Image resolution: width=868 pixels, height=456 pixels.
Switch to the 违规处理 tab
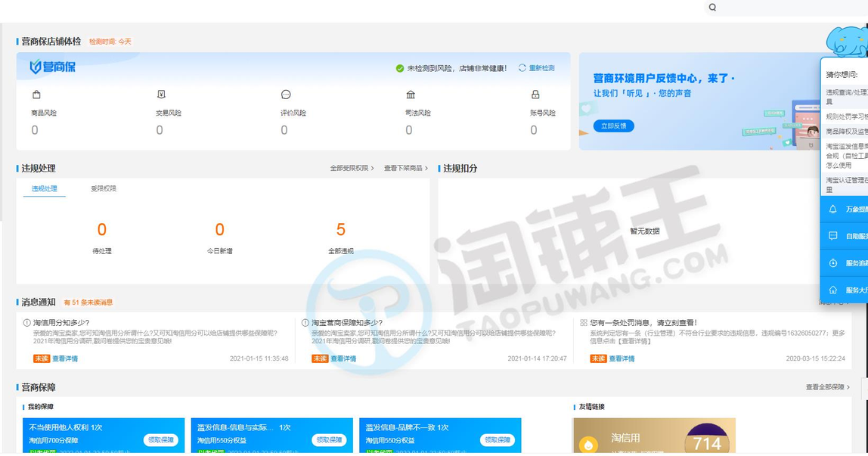click(45, 189)
